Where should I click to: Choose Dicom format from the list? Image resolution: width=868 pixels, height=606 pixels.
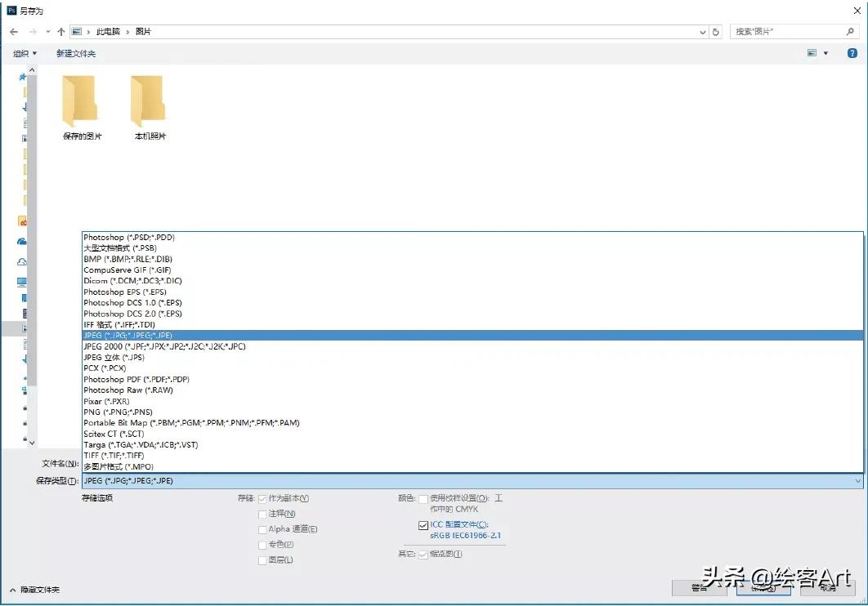click(x=472, y=281)
